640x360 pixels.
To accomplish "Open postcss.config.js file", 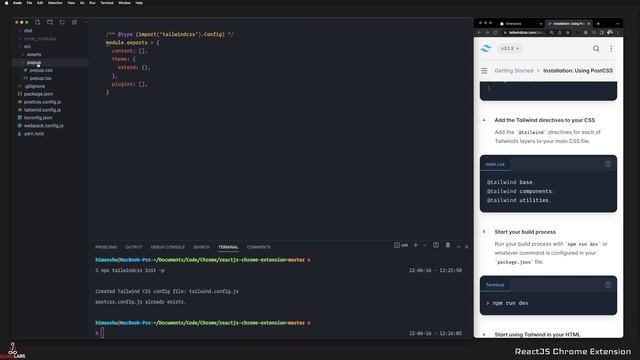I will coord(42,102).
